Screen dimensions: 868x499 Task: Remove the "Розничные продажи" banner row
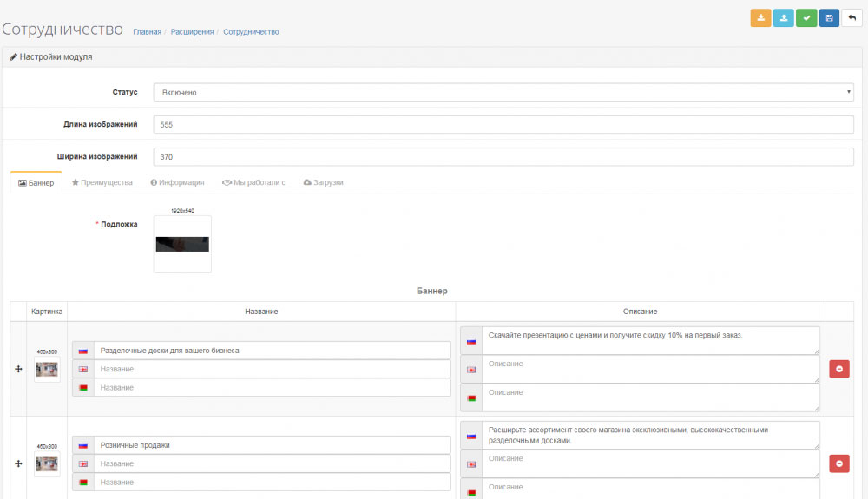point(838,463)
